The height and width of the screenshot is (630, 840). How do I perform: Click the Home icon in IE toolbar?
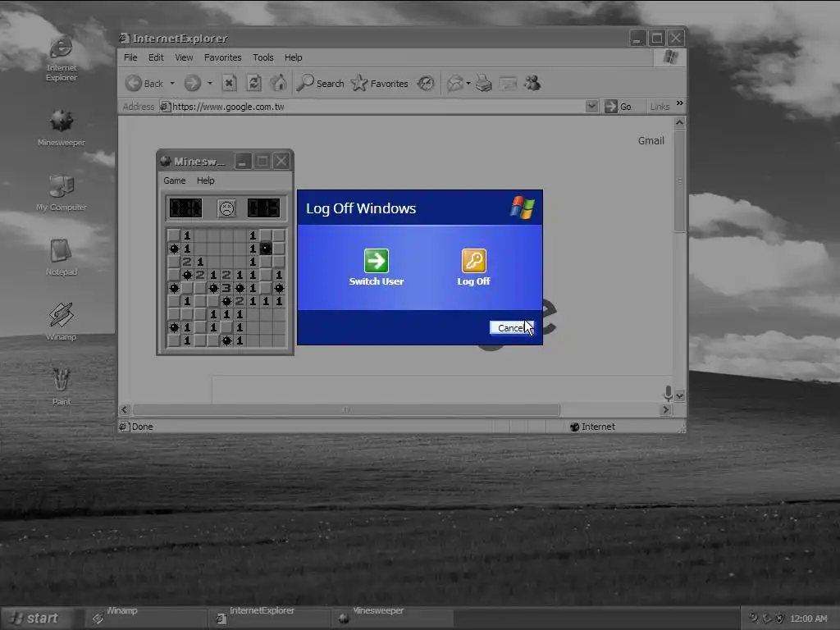(x=278, y=83)
